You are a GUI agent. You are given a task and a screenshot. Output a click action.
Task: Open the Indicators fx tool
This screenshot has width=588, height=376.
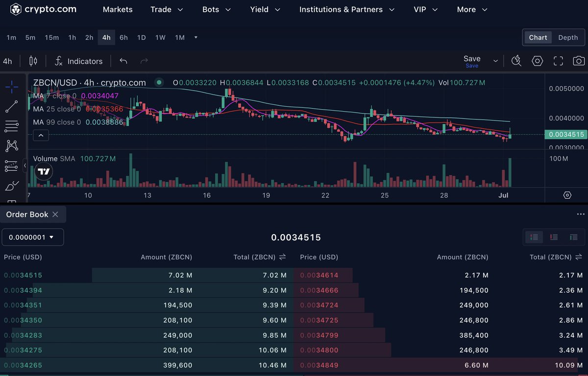78,61
